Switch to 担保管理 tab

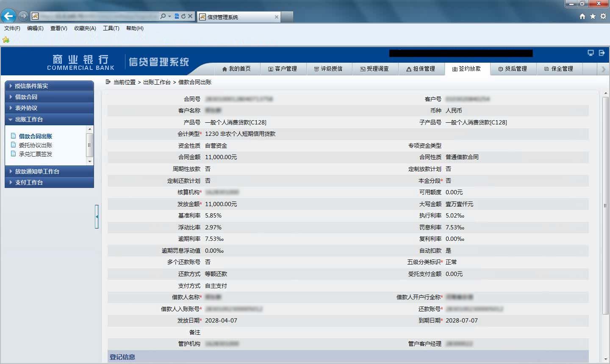tap(421, 69)
